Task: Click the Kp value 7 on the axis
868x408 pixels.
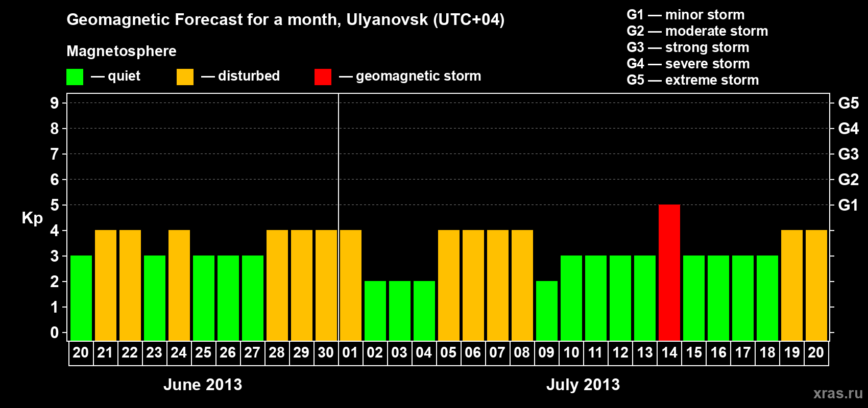Action: click(x=55, y=154)
